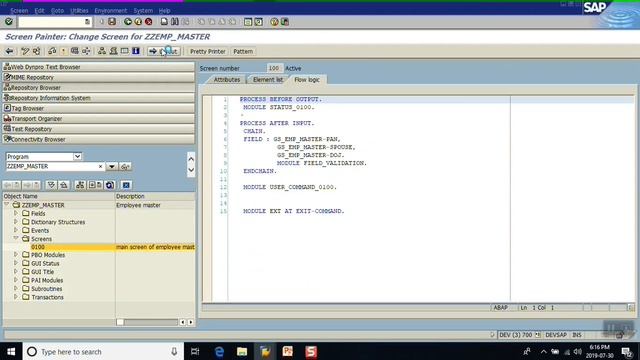Open File Explorer from the taskbar

pyautogui.click(x=242, y=351)
